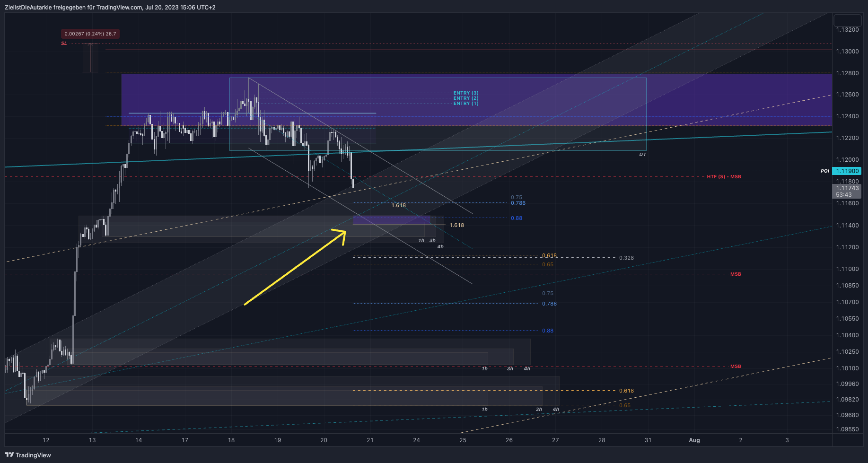Click the 1.11000 price axis label
The height and width of the screenshot is (463, 868).
click(847, 269)
